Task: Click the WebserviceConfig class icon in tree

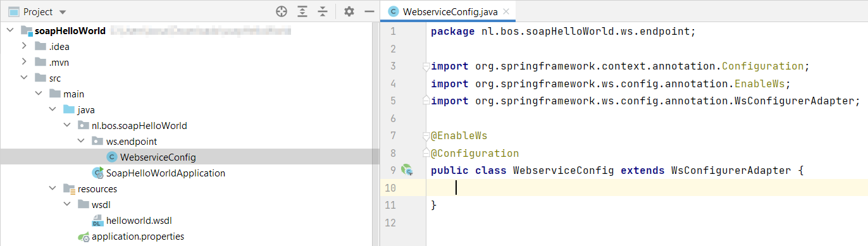Action: 112,157
